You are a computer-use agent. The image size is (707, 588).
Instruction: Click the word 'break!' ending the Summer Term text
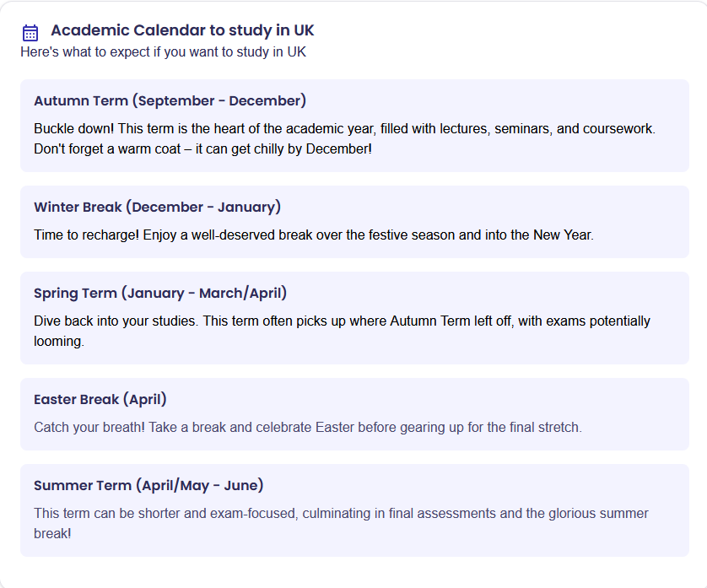pos(53,533)
